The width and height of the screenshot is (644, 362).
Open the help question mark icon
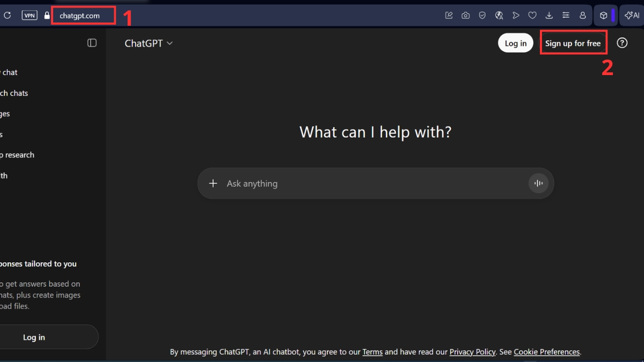pos(622,43)
